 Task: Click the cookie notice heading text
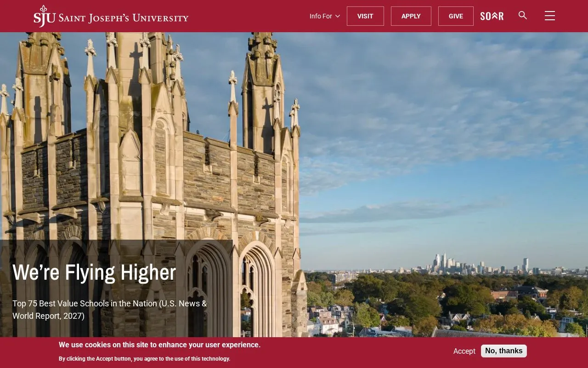[159, 345]
